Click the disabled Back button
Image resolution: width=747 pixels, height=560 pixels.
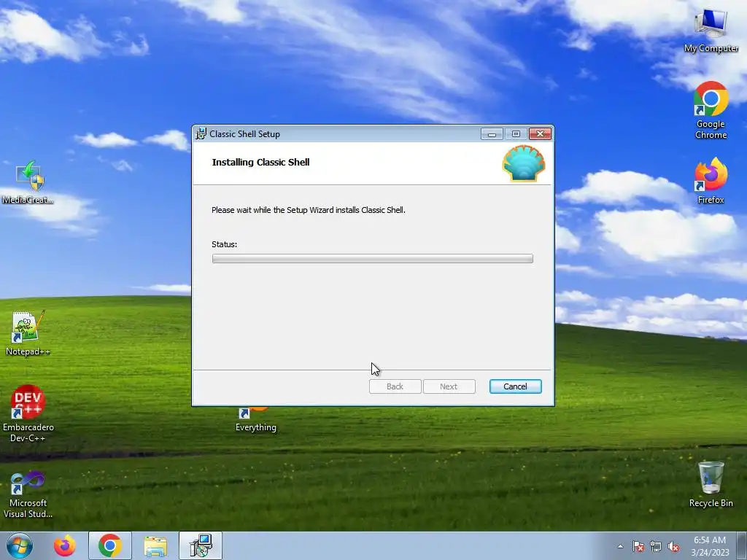(x=395, y=386)
